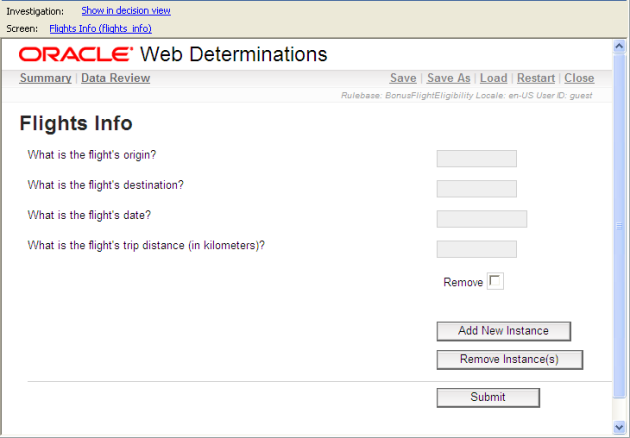This screenshot has width=630, height=438.
Task: Submit the Flights Info form
Action: pos(488,397)
